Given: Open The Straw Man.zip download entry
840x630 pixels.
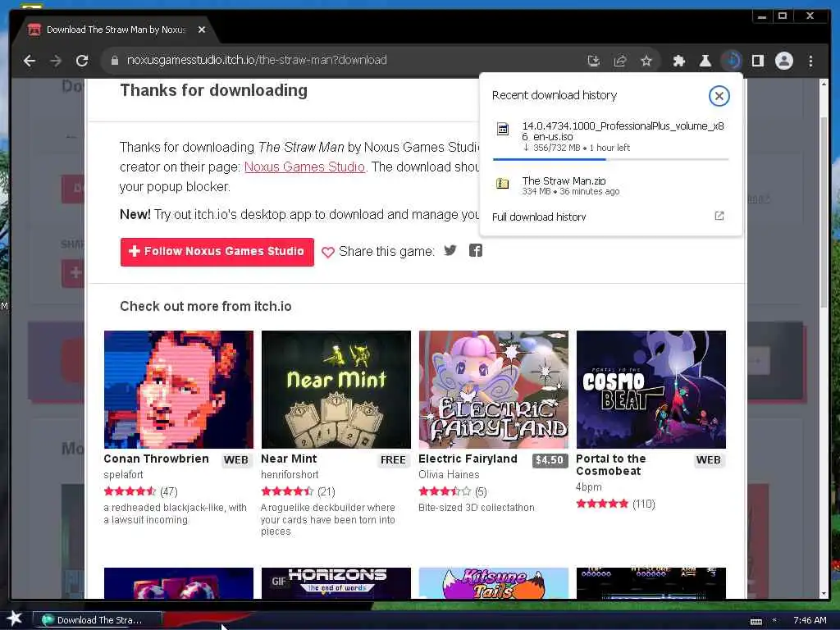Looking at the screenshot, I should 610,185.
